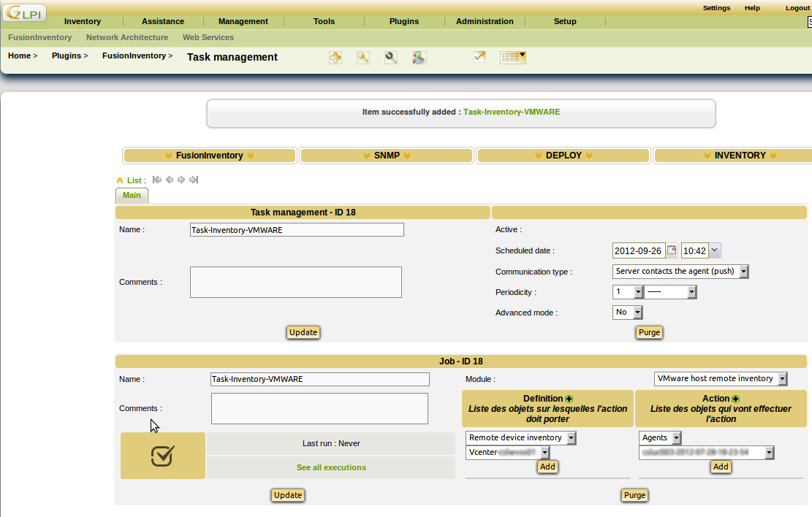Select the Main tab
This screenshot has height=517, width=812.
point(132,196)
